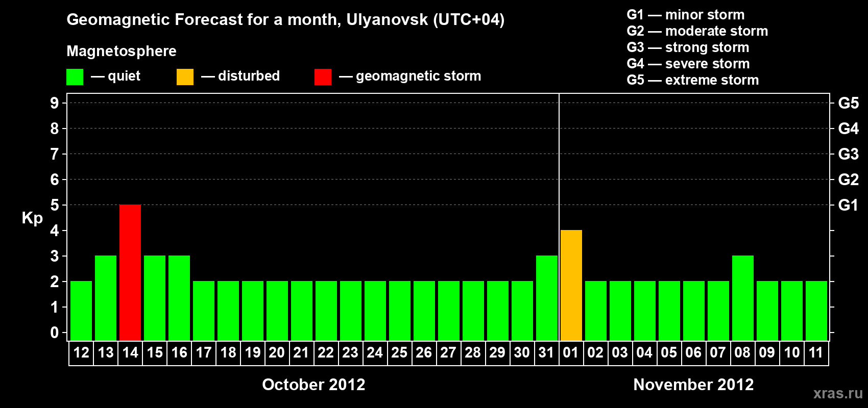Viewport: 868px width, 408px height.
Task: Click the green bar for November 11
Action: click(816, 311)
